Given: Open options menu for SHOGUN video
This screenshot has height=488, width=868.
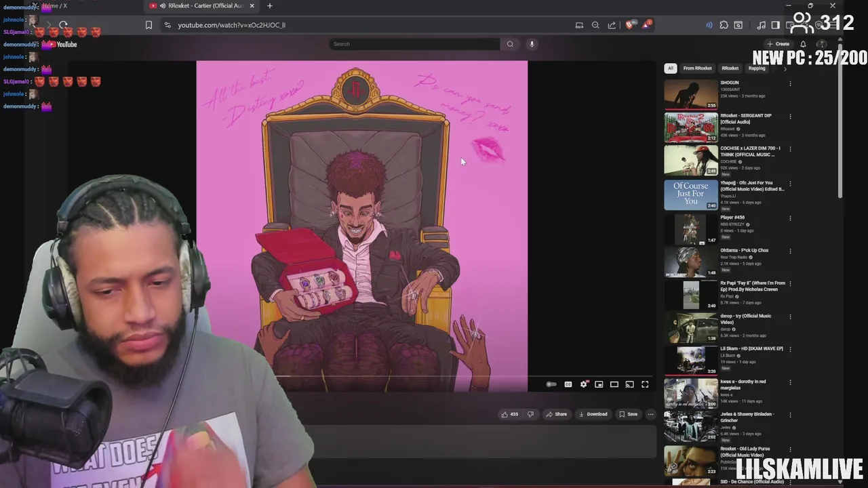Looking at the screenshot, I should point(790,84).
